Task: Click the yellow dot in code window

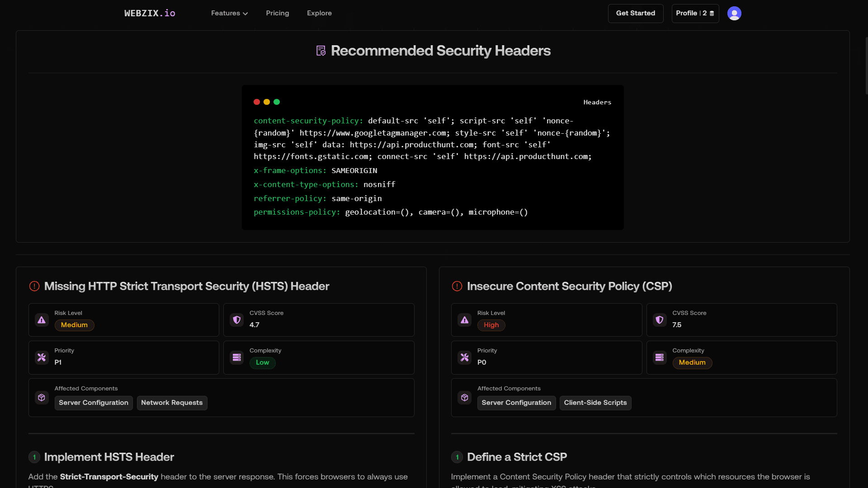Action: pos(267,102)
